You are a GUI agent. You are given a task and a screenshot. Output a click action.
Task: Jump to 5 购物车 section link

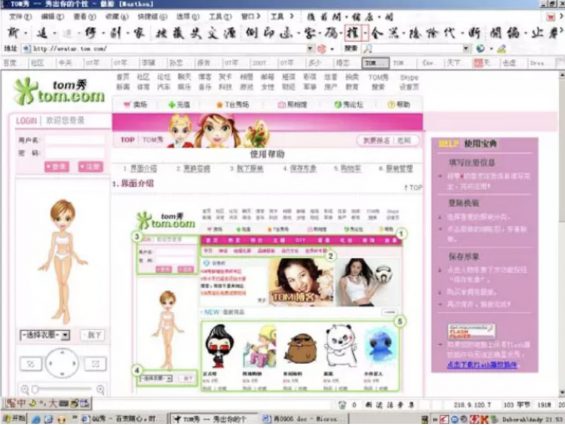(347, 168)
